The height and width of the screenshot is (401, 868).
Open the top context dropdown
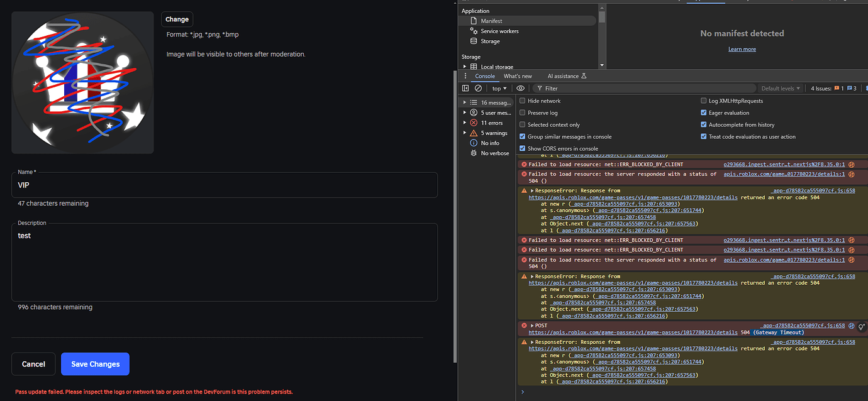[499, 89]
